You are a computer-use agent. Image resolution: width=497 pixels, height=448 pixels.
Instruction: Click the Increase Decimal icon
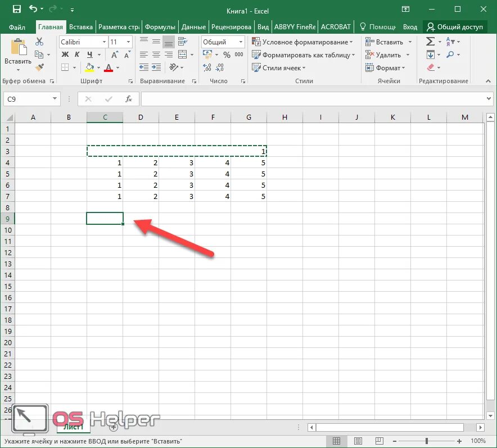click(x=207, y=67)
